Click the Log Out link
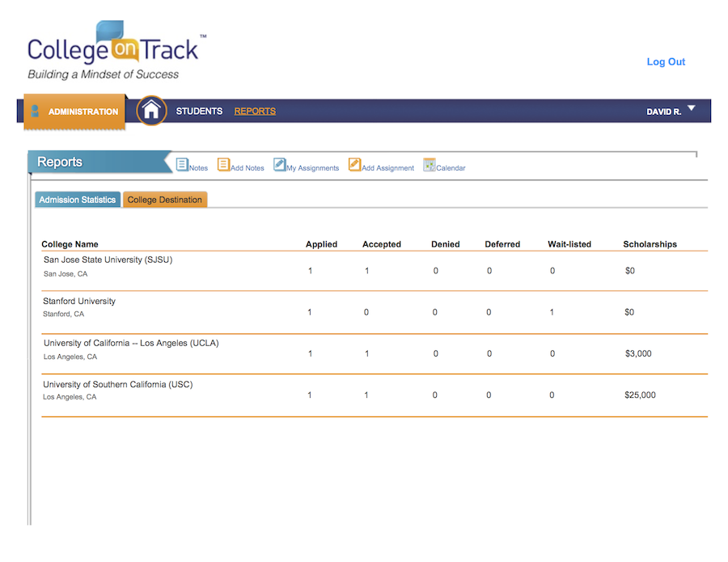Screen dimensions: 728x562 coord(666,61)
